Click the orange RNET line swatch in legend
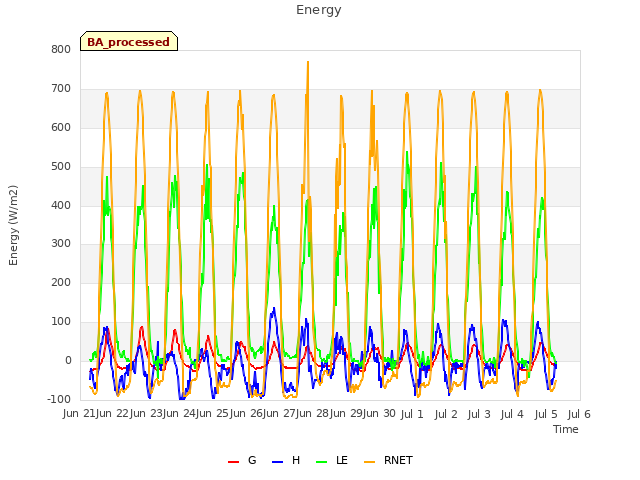This screenshot has width=640, height=480. [369, 462]
